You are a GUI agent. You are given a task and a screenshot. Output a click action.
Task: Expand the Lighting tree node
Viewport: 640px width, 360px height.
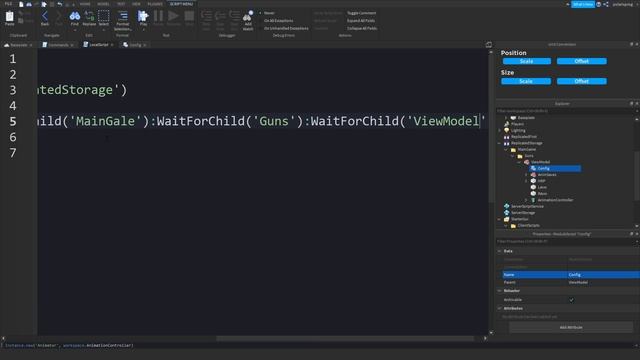tap(499, 131)
